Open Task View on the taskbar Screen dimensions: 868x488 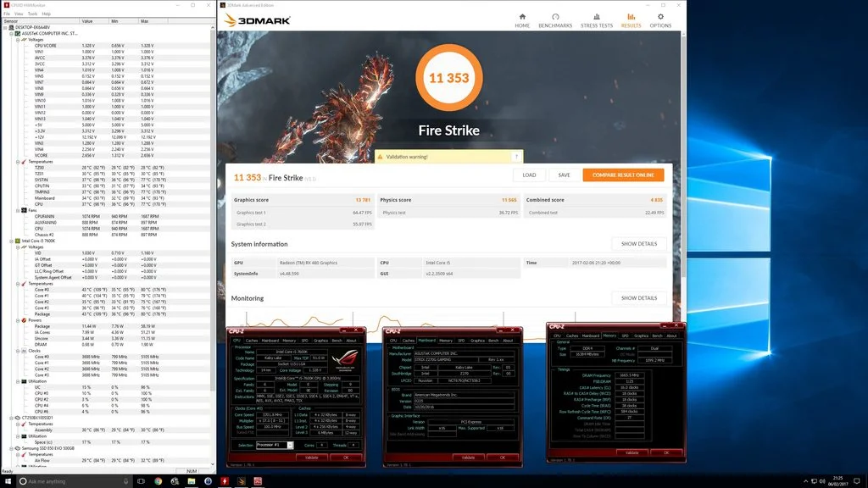point(142,481)
